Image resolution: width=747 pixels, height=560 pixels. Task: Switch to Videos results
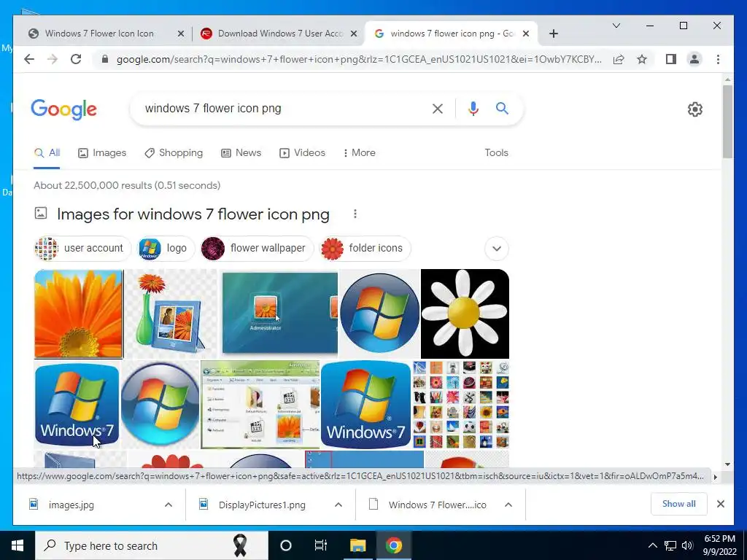[302, 153]
